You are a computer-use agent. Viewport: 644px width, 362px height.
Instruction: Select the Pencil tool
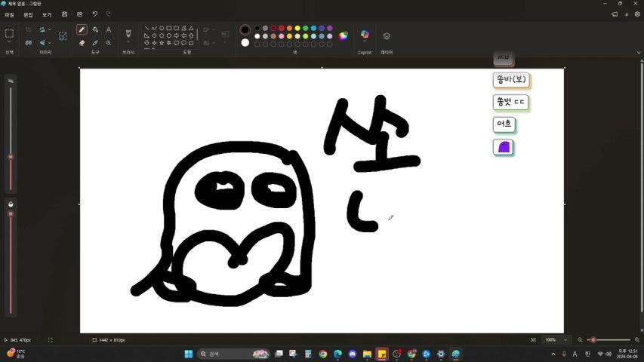coord(82,29)
